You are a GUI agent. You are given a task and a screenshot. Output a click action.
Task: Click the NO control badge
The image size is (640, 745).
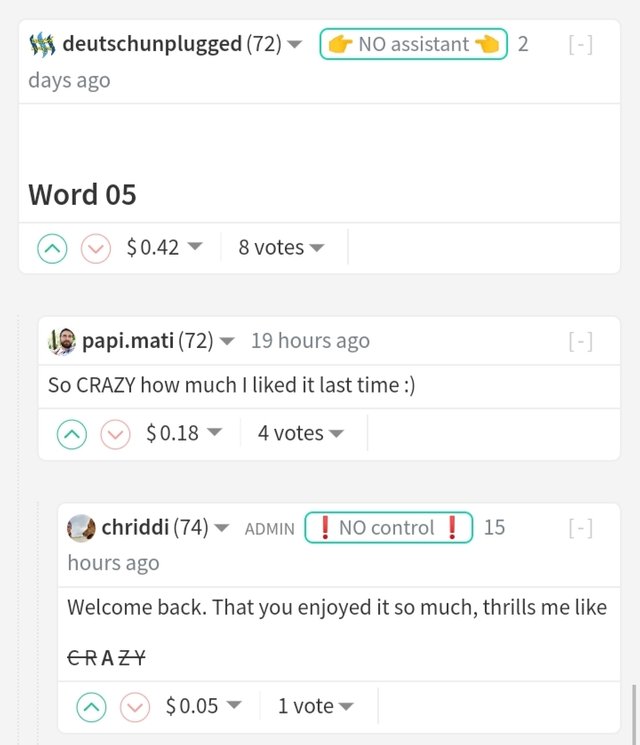coord(388,527)
